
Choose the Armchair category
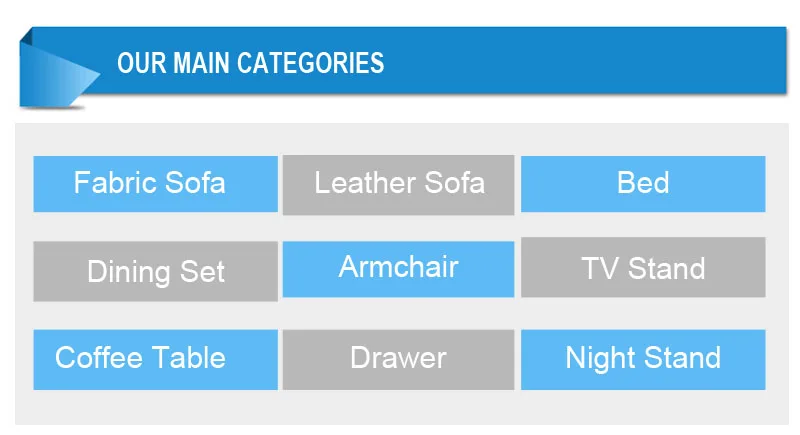tap(398, 268)
